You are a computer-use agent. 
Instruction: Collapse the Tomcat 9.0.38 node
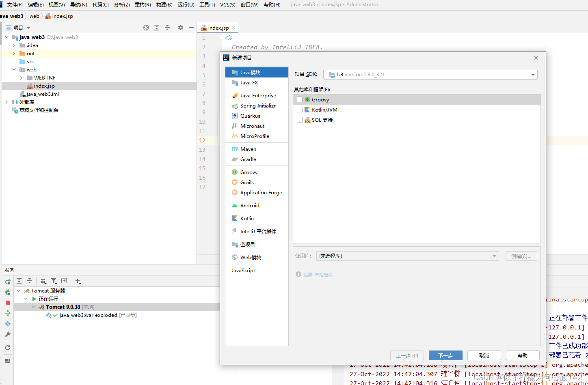(33, 307)
